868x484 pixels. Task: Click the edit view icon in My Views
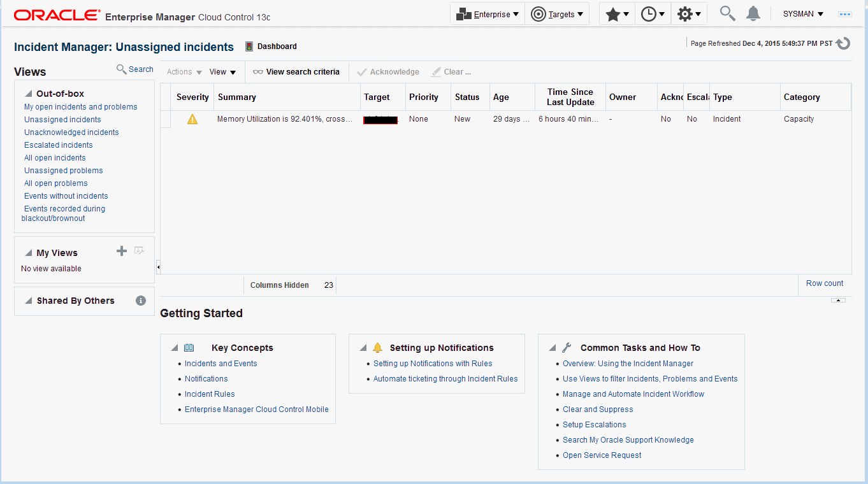139,252
